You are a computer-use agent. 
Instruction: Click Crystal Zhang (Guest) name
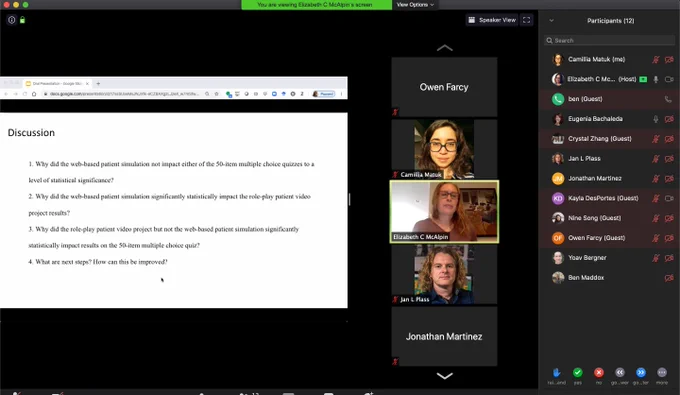click(600, 139)
